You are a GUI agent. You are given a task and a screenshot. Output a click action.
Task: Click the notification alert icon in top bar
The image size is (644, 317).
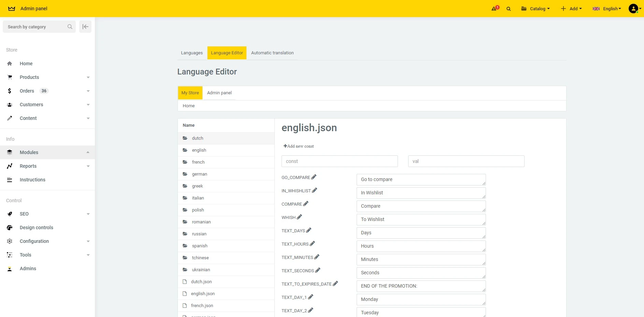[494, 8]
